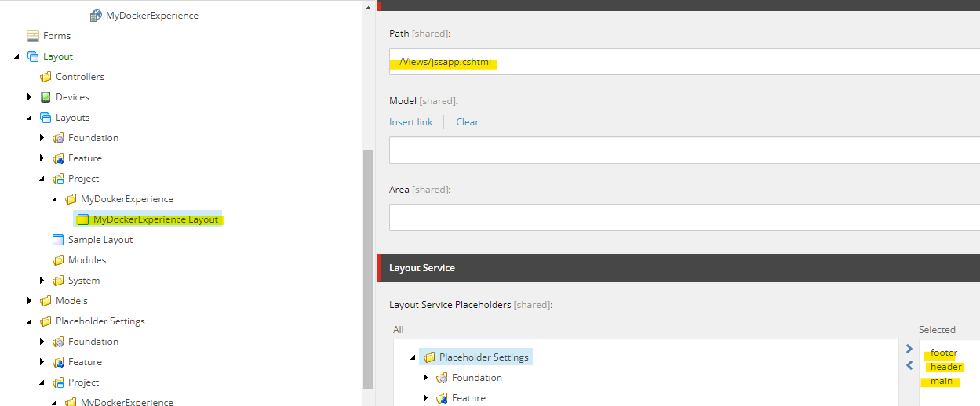Select header in the Selected list
This screenshot has width=980, height=406.
click(x=945, y=367)
